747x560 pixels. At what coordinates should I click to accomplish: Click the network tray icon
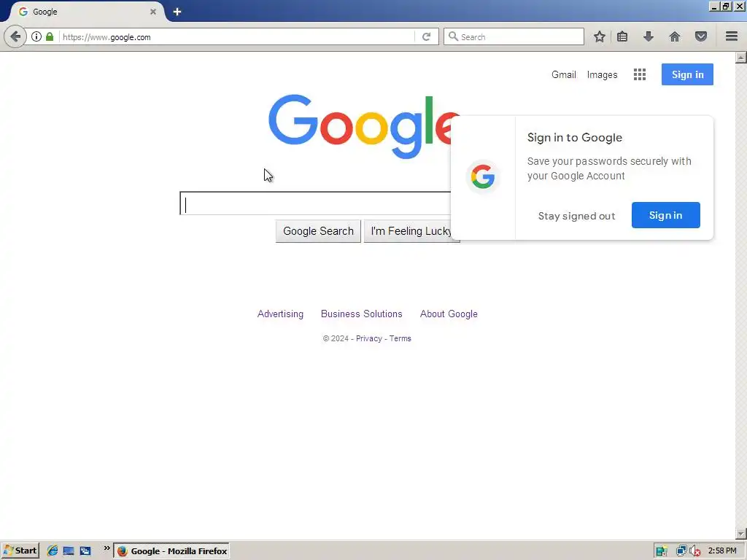(x=681, y=551)
